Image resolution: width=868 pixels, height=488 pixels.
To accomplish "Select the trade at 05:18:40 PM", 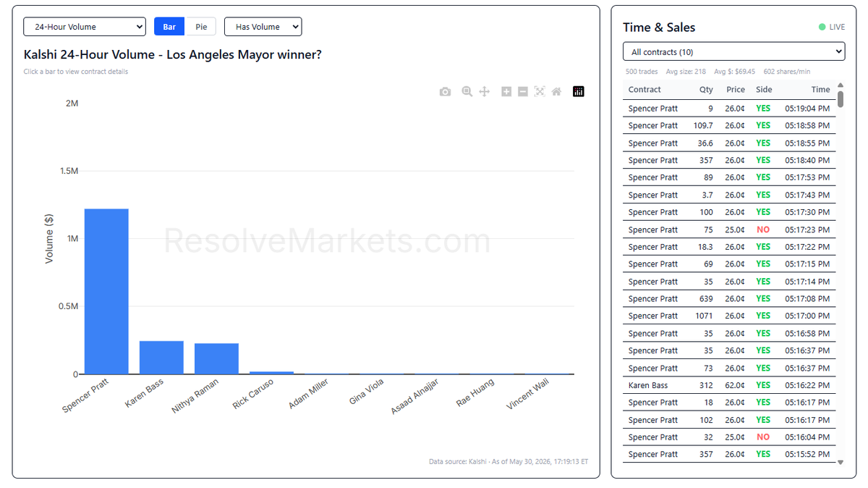I will tap(729, 160).
